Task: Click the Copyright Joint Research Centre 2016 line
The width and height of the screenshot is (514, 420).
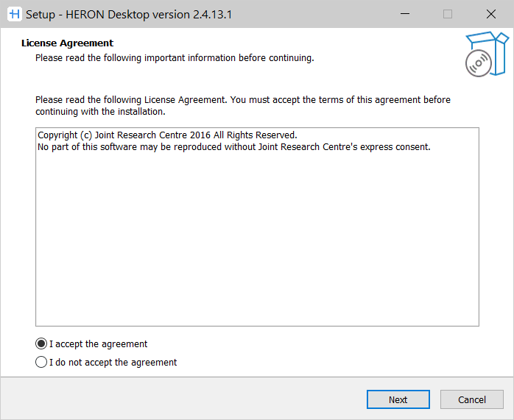Action: [x=166, y=135]
